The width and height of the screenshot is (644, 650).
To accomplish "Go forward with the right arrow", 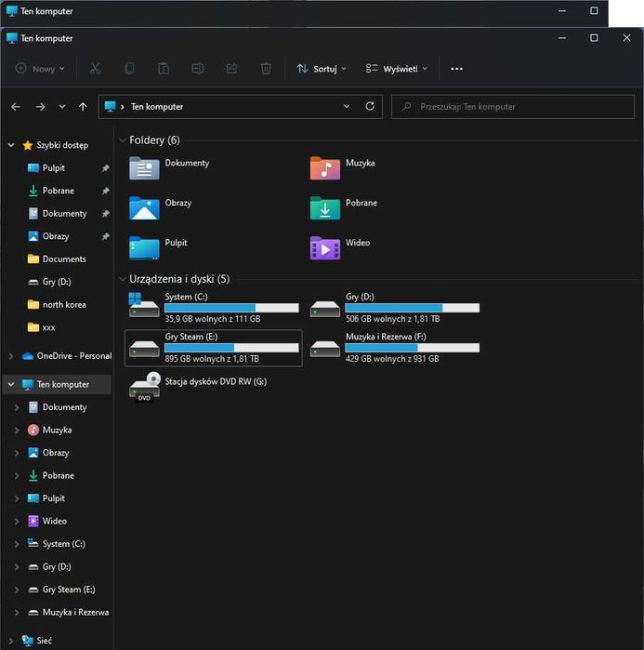I will [40, 107].
